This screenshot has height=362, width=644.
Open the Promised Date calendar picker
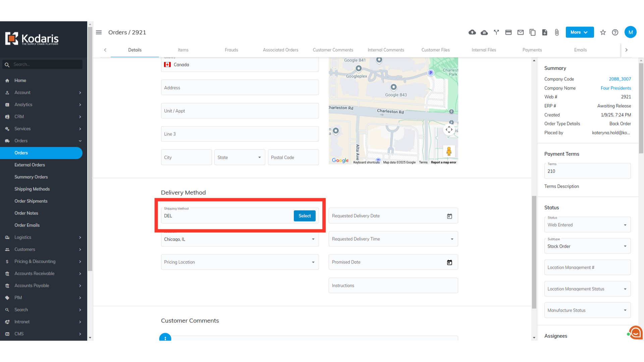(x=449, y=262)
